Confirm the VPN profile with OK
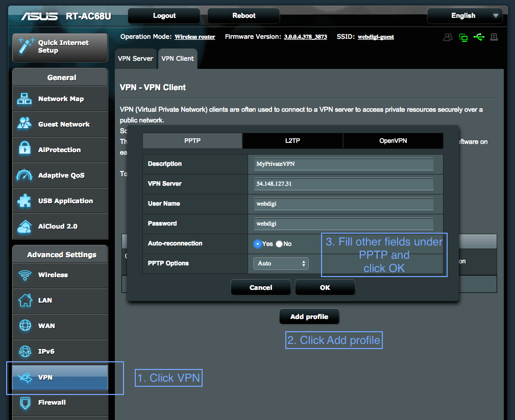Screen dimensions: 515x420 tap(325, 287)
